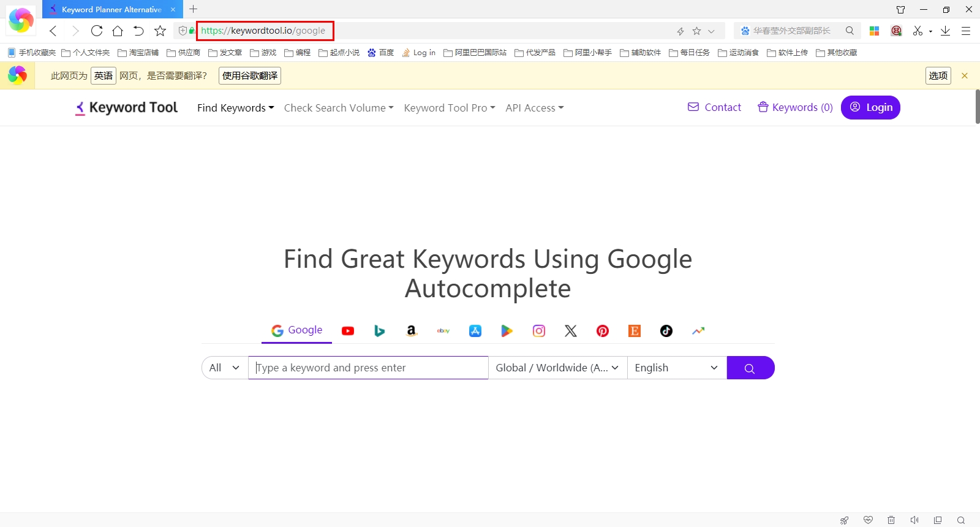Open the browser downloads icon
The height and width of the screenshot is (527, 980).
click(945, 31)
